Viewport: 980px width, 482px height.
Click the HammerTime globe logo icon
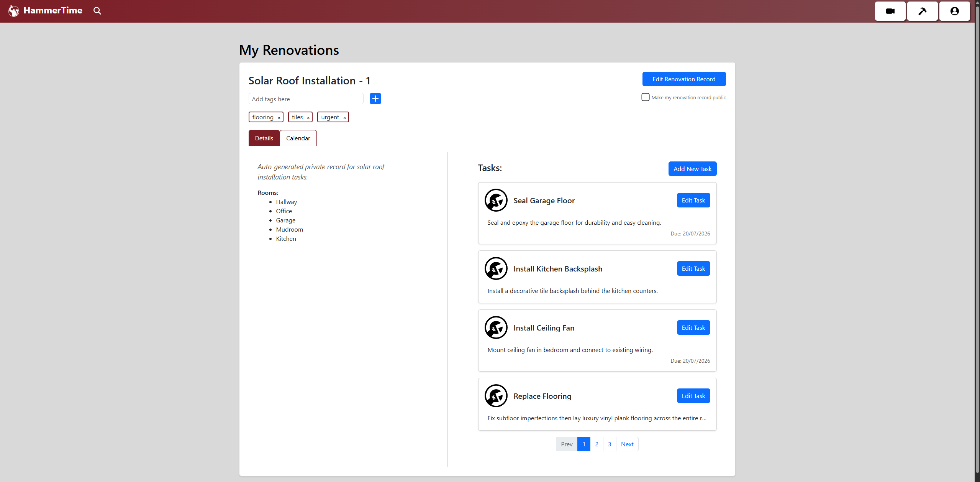click(x=14, y=11)
